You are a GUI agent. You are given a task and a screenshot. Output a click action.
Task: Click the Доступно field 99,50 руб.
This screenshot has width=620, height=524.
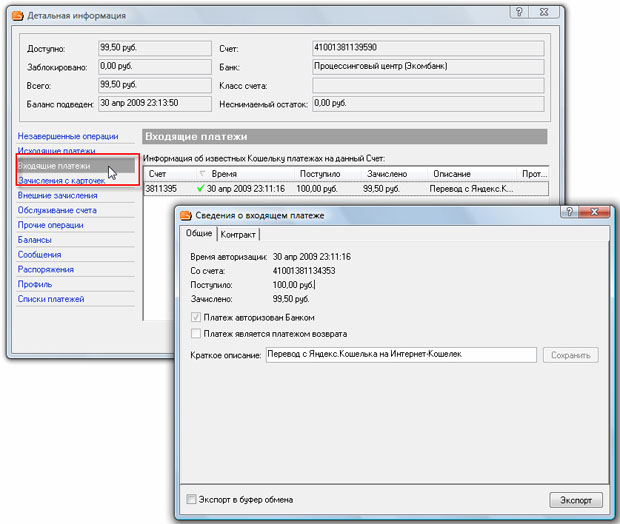155,48
